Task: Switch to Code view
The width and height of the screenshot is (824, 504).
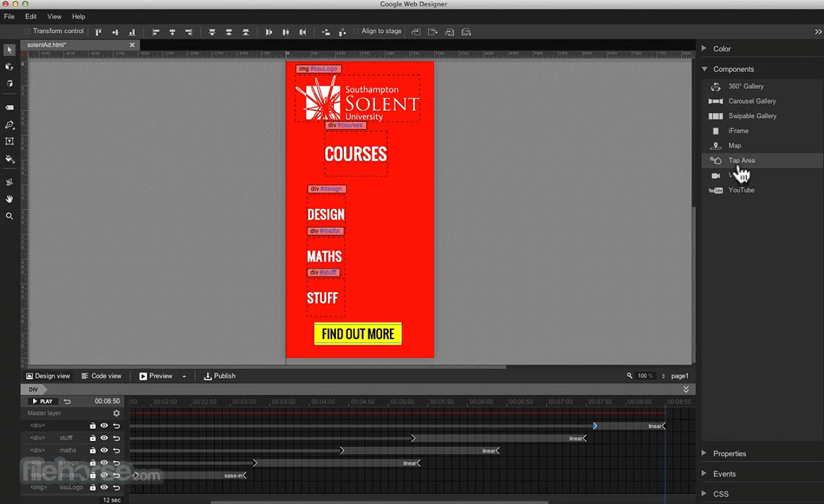Action: 101,376
